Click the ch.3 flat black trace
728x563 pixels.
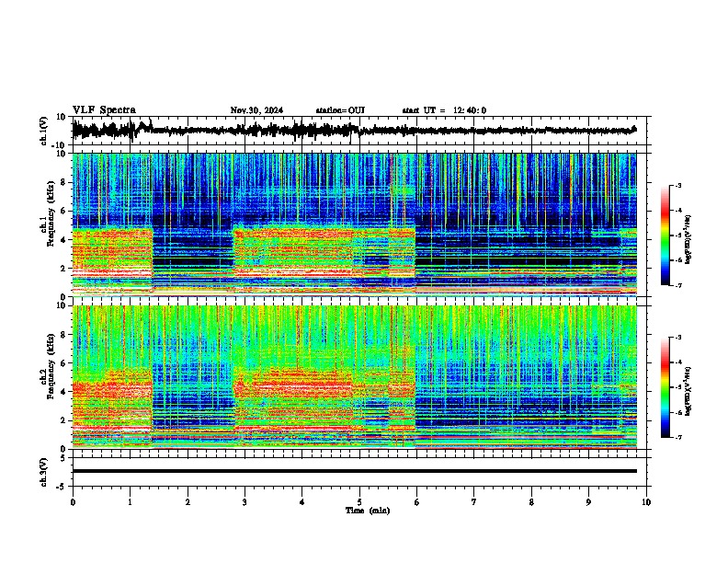354,471
